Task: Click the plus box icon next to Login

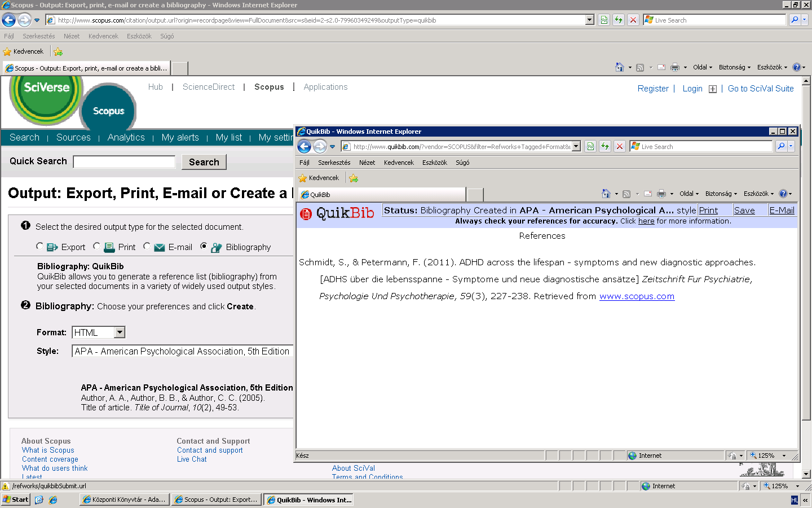Action: point(713,89)
